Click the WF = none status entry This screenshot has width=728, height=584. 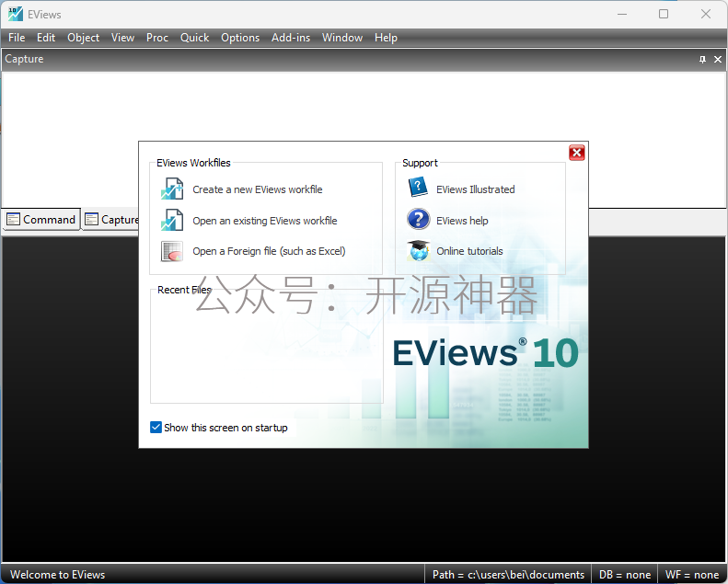[692, 575]
